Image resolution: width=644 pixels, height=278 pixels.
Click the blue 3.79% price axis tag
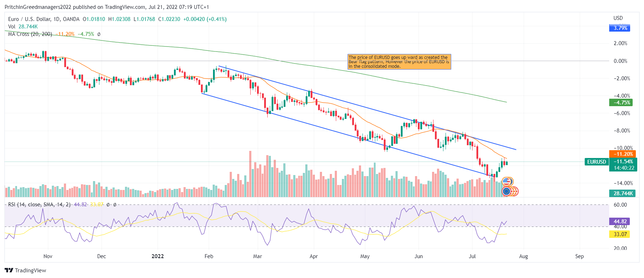[x=620, y=28]
